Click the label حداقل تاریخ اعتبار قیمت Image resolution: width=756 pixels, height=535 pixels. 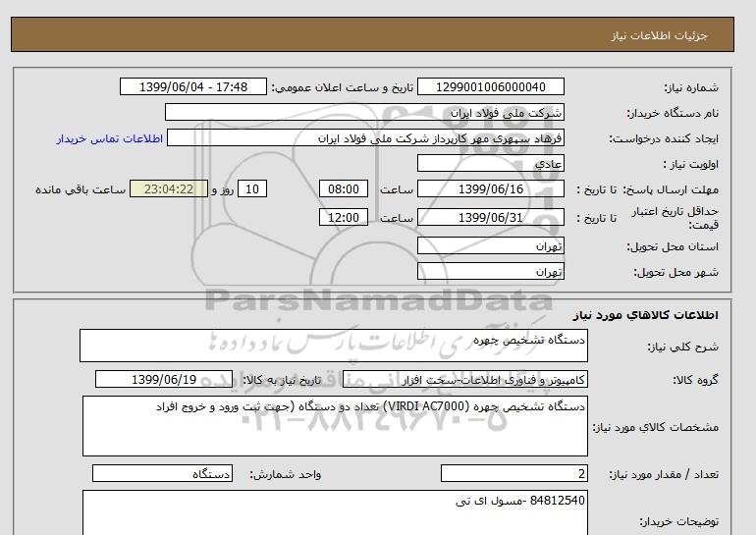point(675,218)
